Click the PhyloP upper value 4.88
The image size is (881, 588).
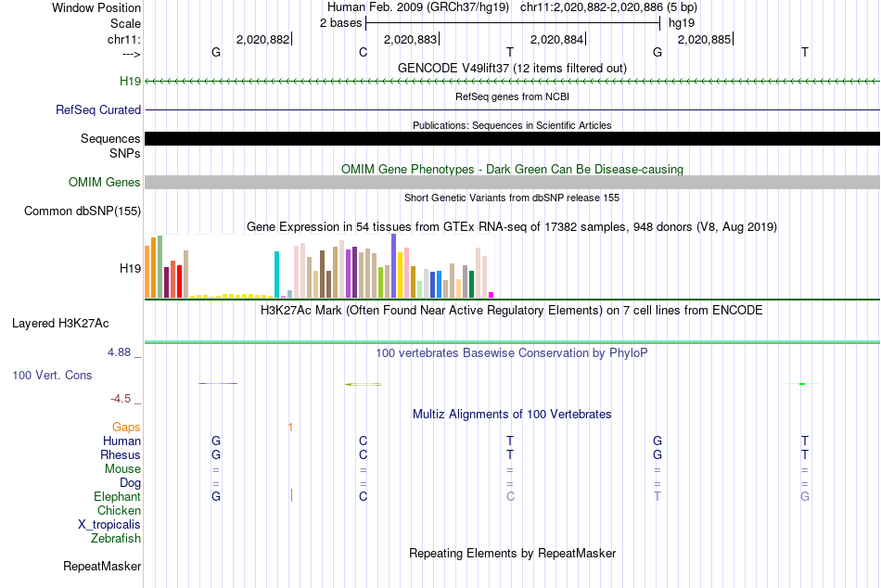119,352
